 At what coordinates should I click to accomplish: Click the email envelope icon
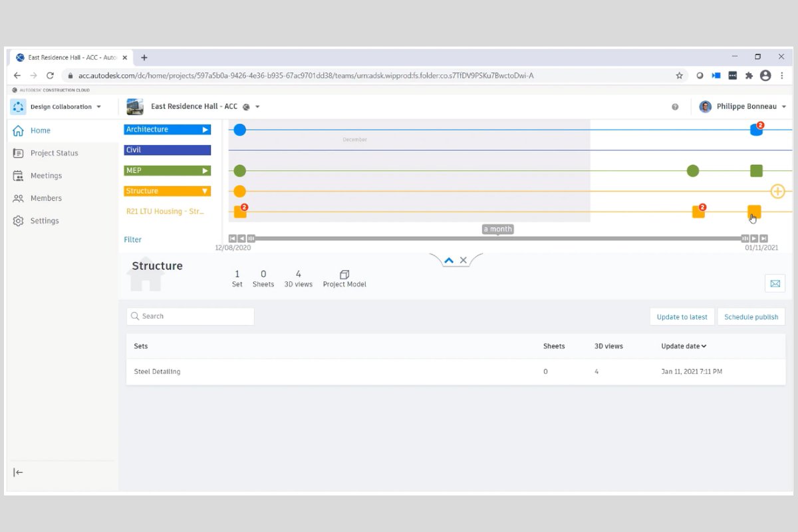click(x=775, y=283)
